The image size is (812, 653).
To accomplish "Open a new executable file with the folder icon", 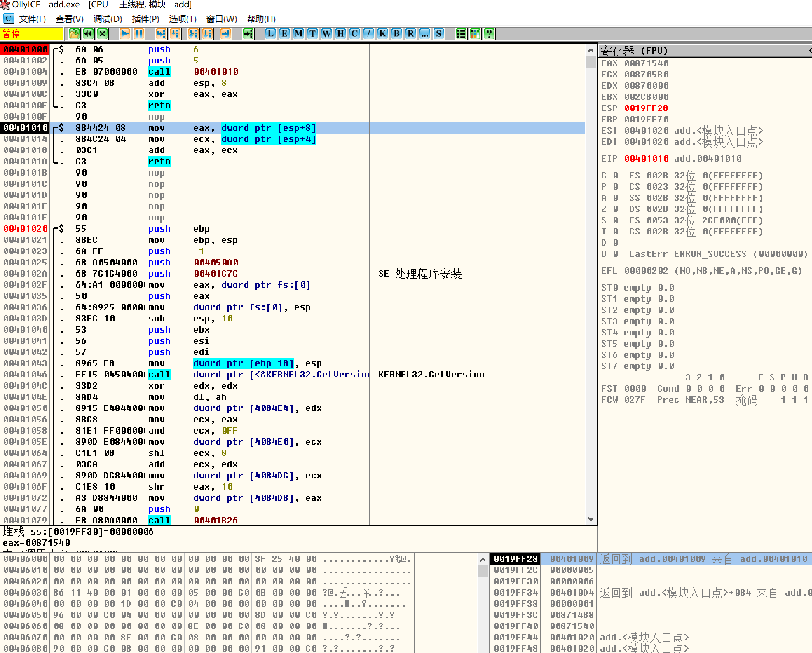I will click(74, 34).
